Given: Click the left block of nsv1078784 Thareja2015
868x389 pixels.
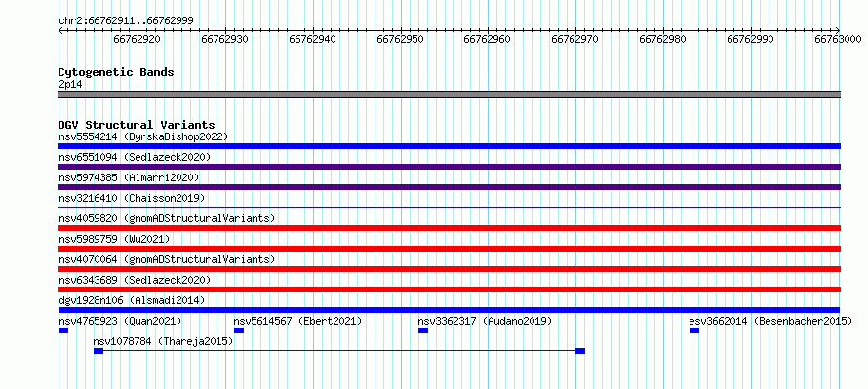Looking at the screenshot, I should (x=99, y=351).
